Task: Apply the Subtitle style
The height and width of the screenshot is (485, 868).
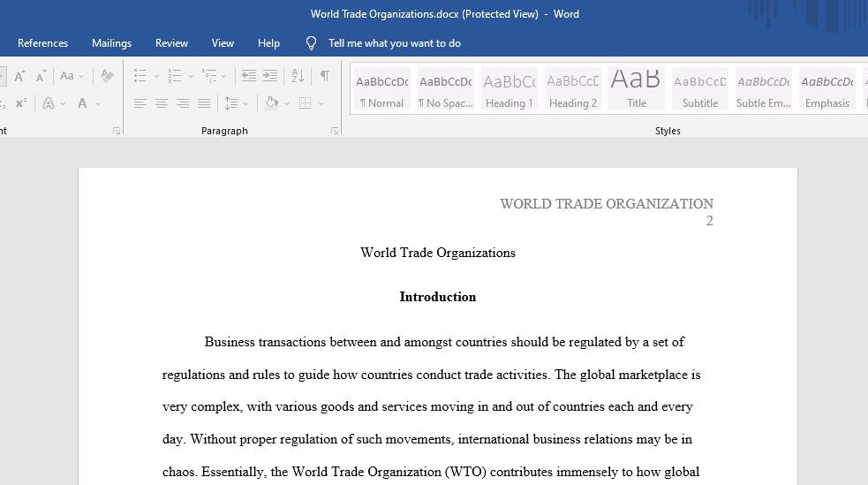Action: (699, 88)
